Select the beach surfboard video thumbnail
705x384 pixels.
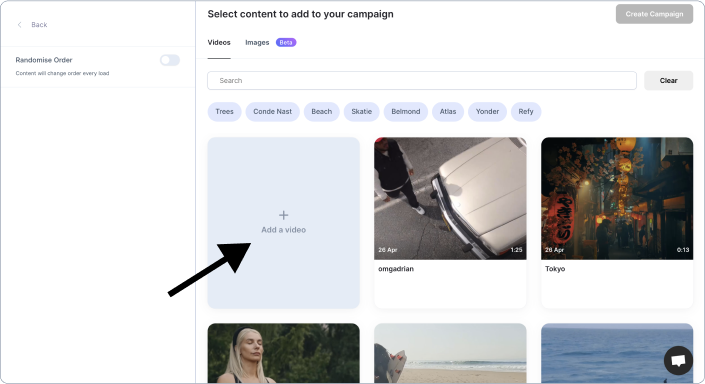click(x=450, y=353)
